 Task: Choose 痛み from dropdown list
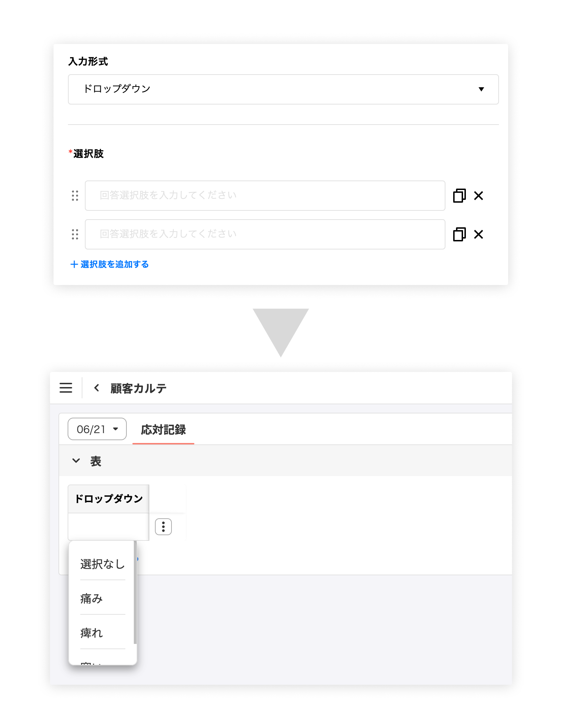[x=92, y=599]
